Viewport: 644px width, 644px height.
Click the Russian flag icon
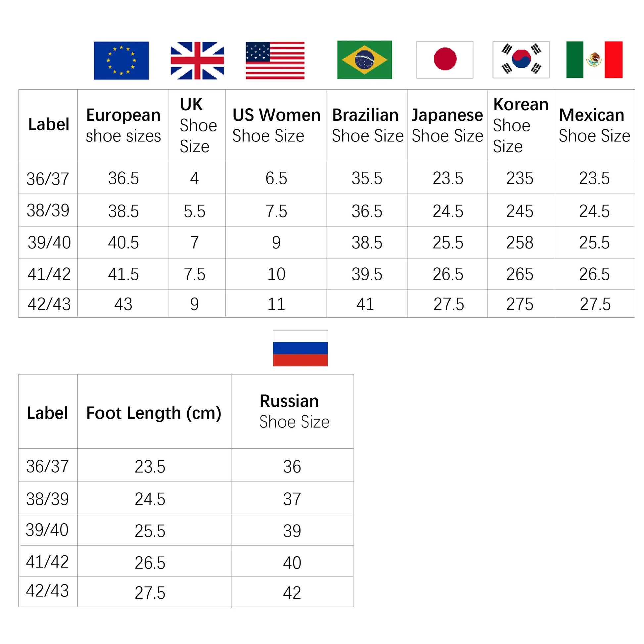300,348
